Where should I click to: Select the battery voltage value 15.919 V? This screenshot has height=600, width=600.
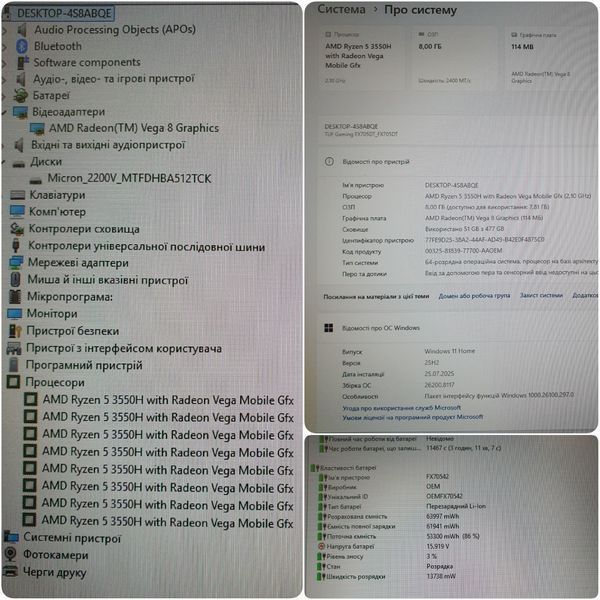(438, 546)
